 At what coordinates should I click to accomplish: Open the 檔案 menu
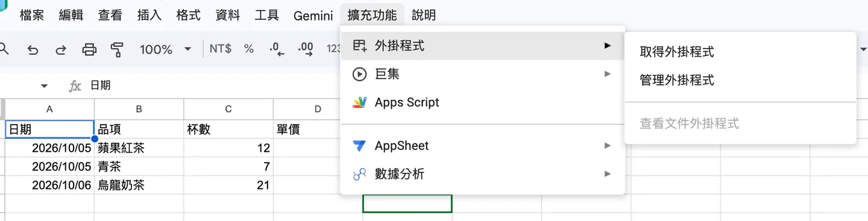coord(32,15)
